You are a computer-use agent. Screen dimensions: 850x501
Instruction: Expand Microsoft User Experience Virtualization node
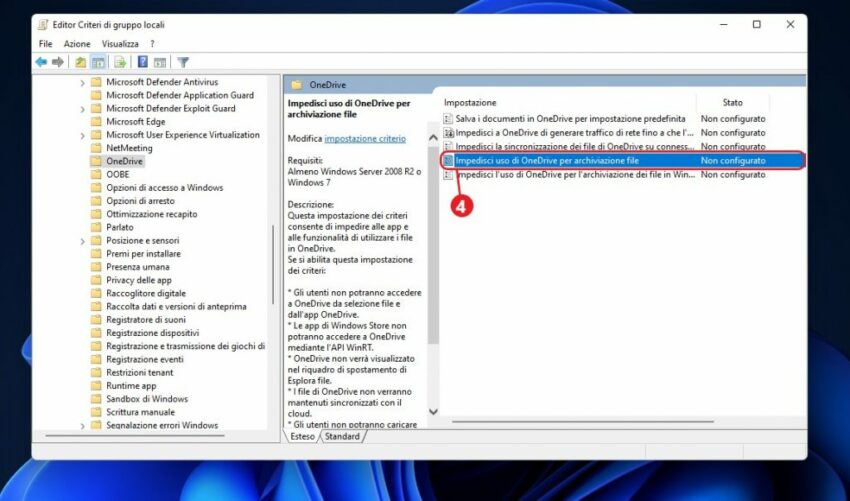click(x=82, y=136)
